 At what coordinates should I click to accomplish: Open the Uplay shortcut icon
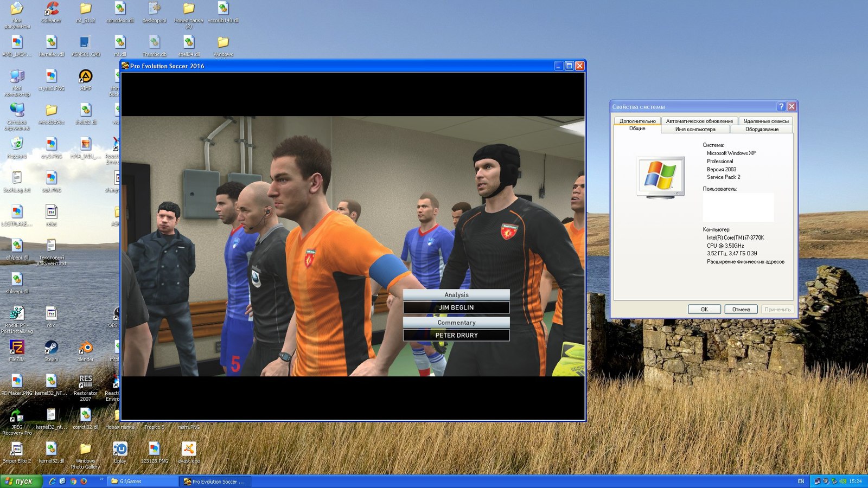pos(120,450)
